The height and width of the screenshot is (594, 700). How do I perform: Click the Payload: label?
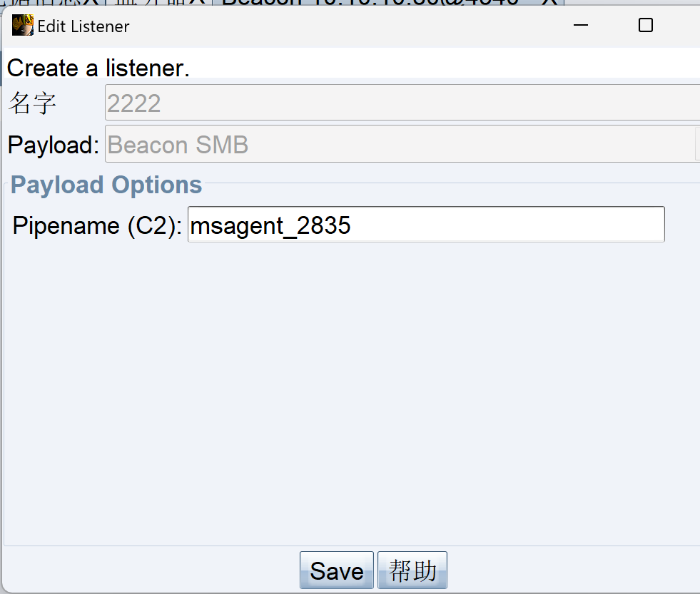(53, 145)
